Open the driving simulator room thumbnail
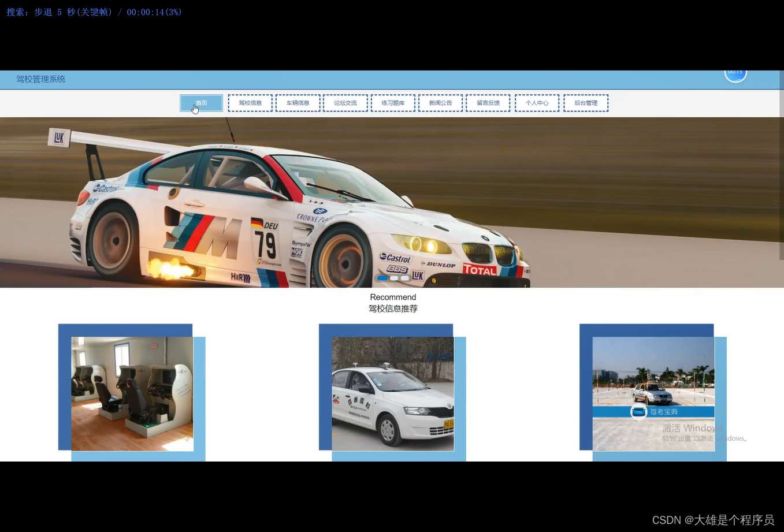 coord(132,393)
